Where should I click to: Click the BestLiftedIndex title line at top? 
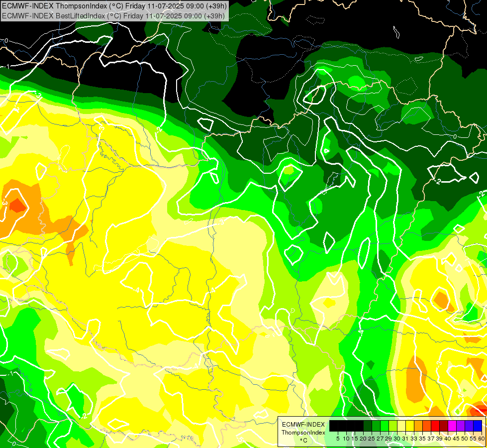(113, 15)
